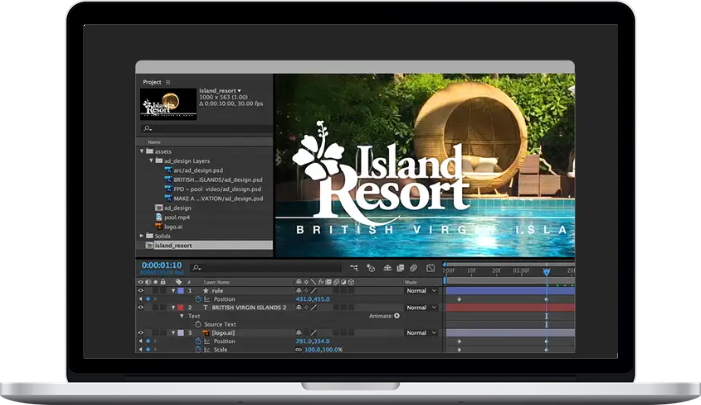This screenshot has height=405, width=701.
Task: Click the label tag column header icon
Action: pos(178,282)
